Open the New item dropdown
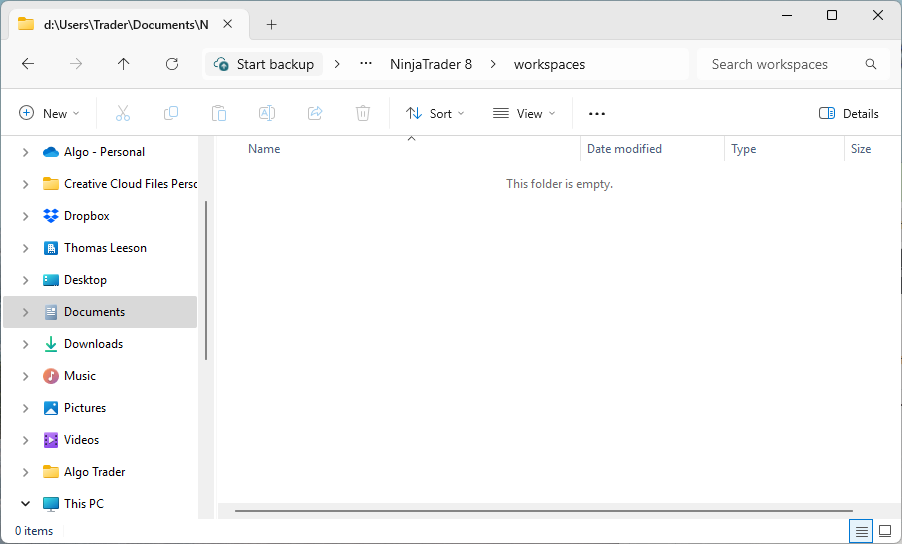 coord(49,113)
